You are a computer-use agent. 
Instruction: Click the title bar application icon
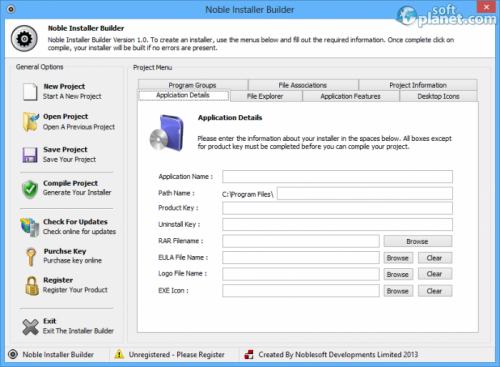[x=11, y=9]
